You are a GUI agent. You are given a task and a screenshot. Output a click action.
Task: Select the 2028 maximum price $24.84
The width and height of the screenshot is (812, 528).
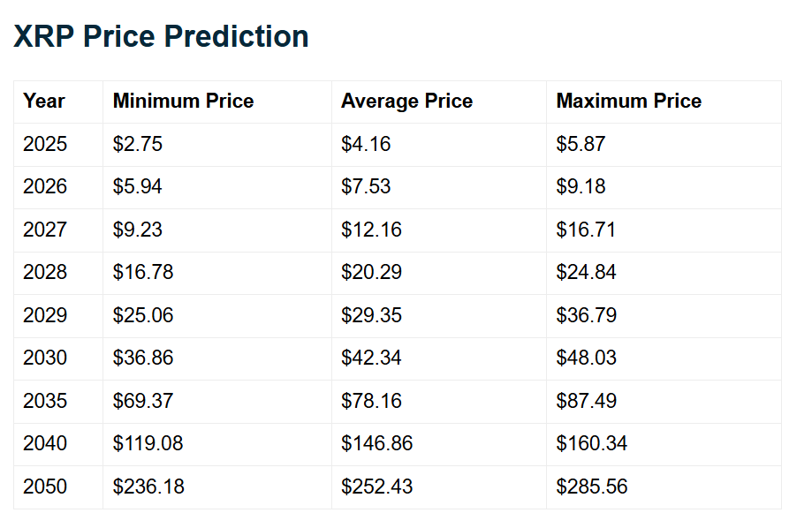click(586, 273)
